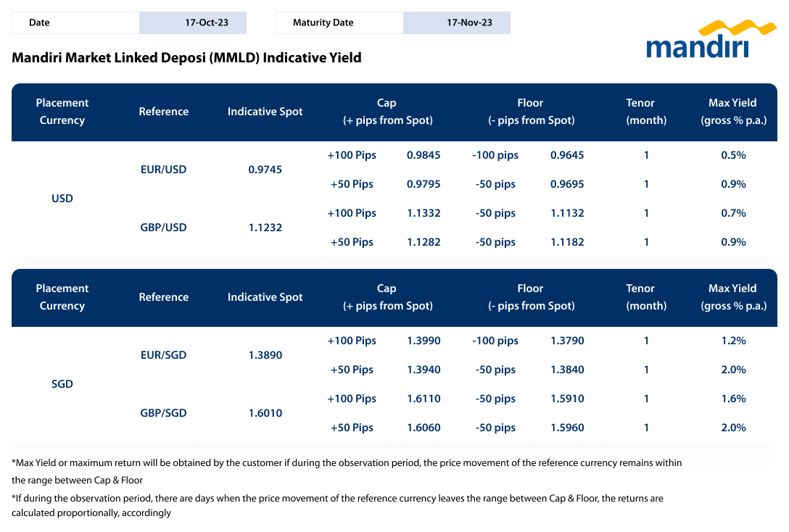
Task: Click floor value 1.3840
Action: click(567, 370)
